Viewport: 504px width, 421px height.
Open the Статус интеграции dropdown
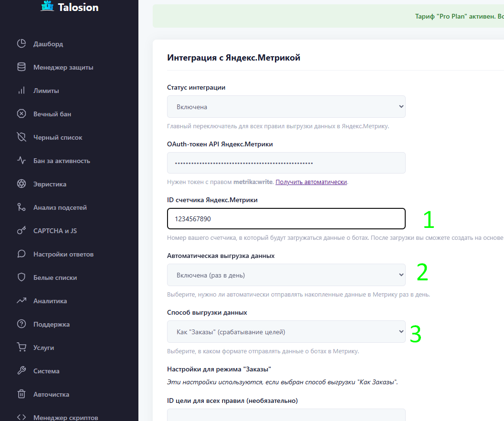click(286, 107)
